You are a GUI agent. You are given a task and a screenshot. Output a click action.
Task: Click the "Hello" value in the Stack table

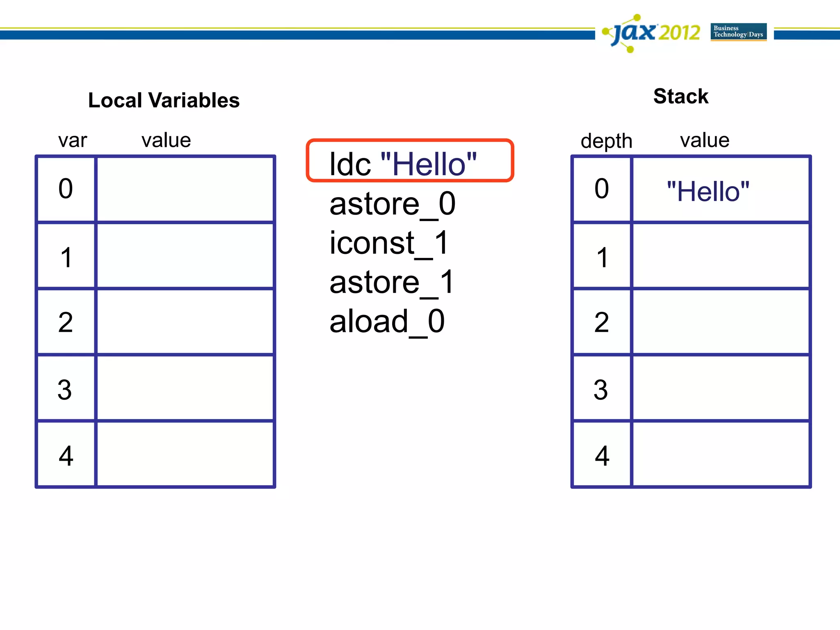pyautogui.click(x=708, y=191)
